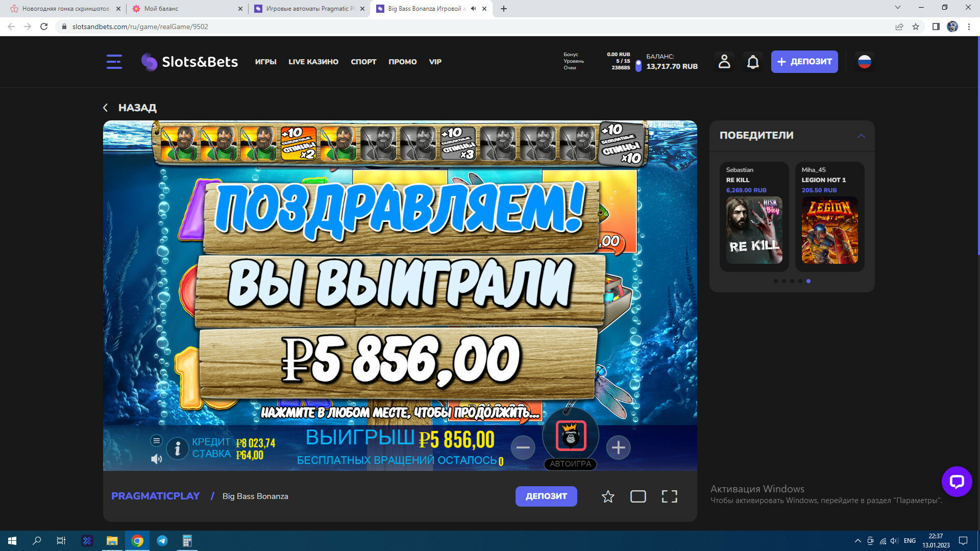The width and height of the screenshot is (980, 551).
Task: Open the hamburger menu next to the logo
Action: [x=114, y=62]
